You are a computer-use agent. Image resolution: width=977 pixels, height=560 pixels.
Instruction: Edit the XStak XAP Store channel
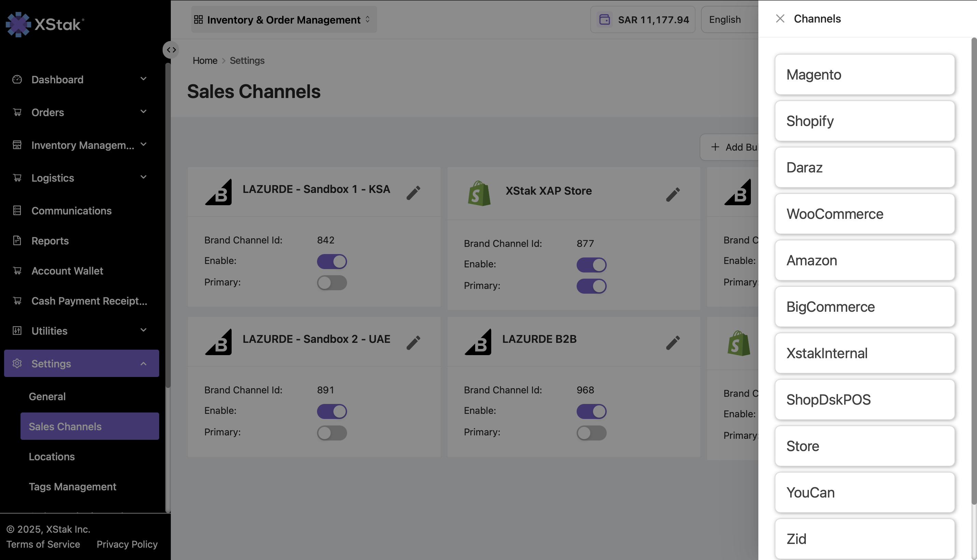tap(673, 194)
